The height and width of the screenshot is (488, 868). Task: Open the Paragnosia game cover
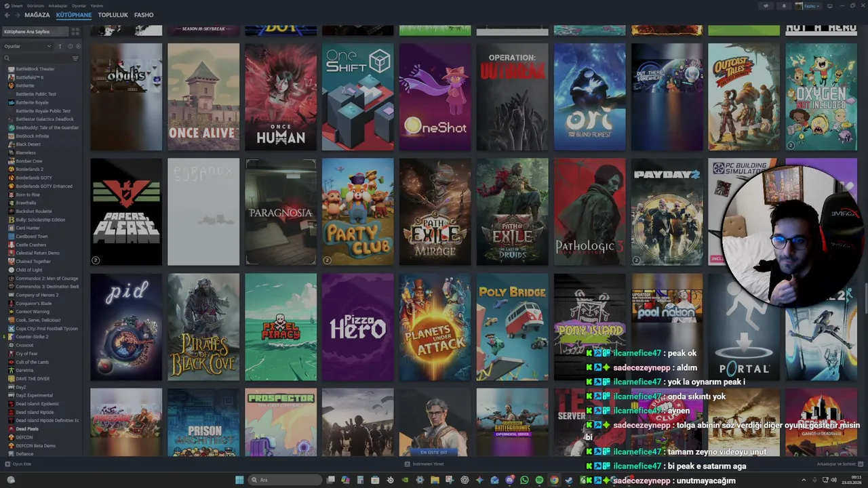[x=281, y=212]
